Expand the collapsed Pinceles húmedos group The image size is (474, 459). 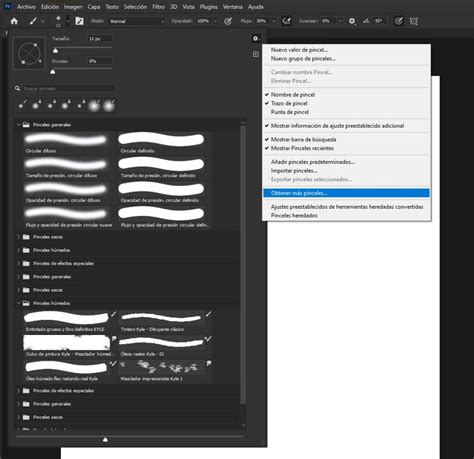[x=18, y=250]
